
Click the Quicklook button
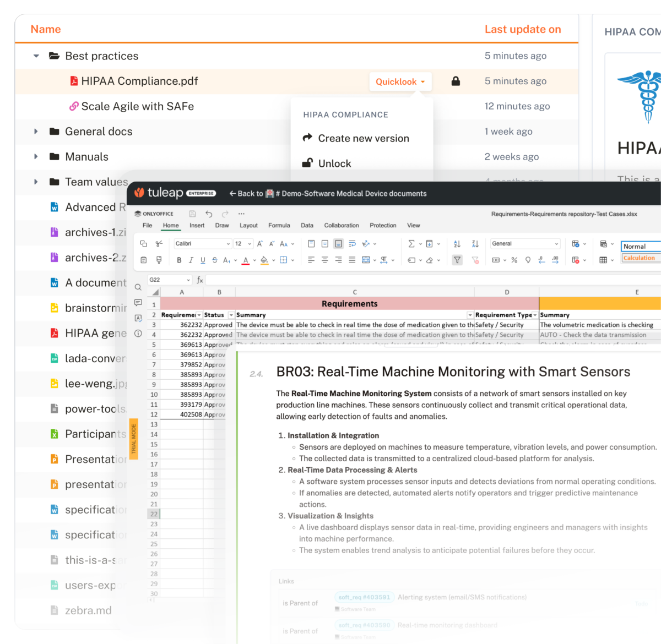(x=400, y=81)
